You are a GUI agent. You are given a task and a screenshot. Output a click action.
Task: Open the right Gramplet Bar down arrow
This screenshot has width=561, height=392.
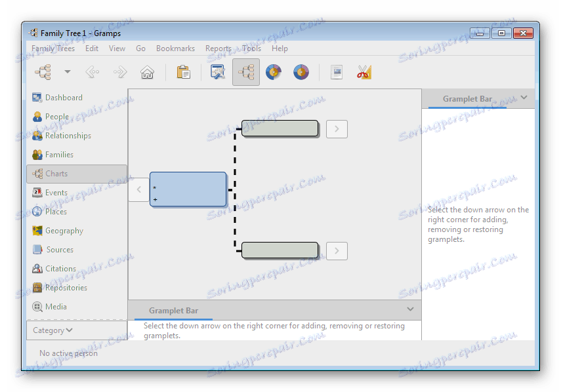point(524,98)
